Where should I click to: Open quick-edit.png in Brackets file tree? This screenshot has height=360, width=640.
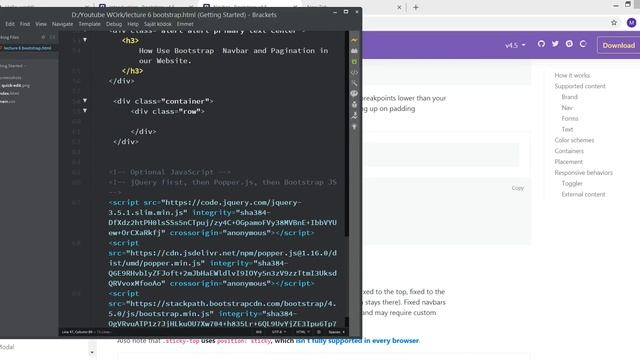[16, 86]
